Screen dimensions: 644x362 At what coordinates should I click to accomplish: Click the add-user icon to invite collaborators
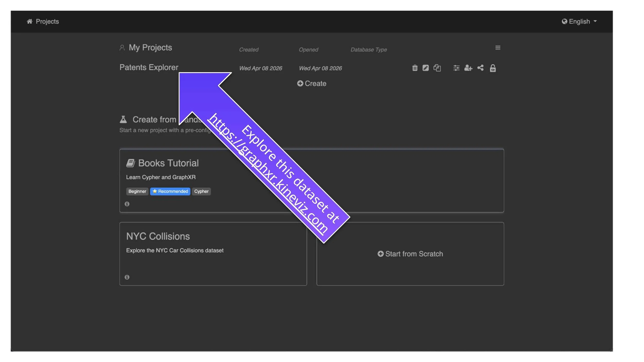coord(468,68)
